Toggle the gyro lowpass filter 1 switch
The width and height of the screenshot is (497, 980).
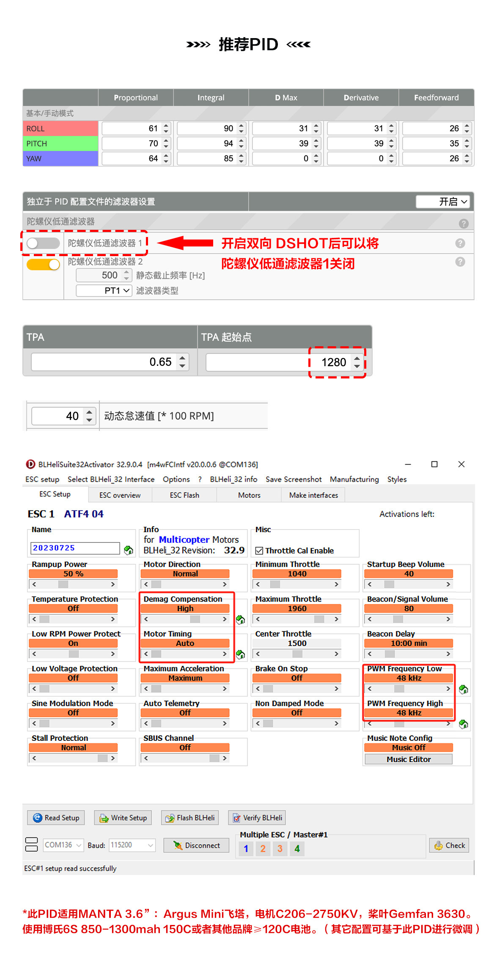[x=43, y=243]
